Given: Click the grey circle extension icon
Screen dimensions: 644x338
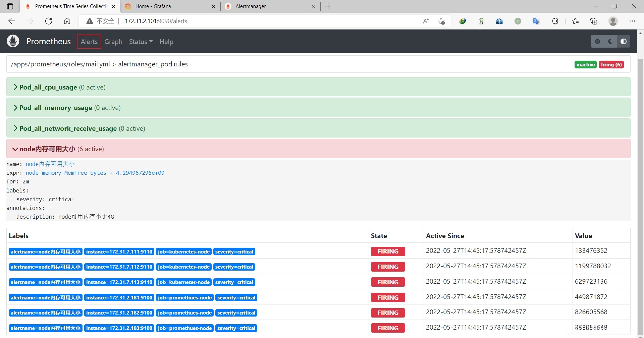Looking at the screenshot, I should [x=518, y=21].
